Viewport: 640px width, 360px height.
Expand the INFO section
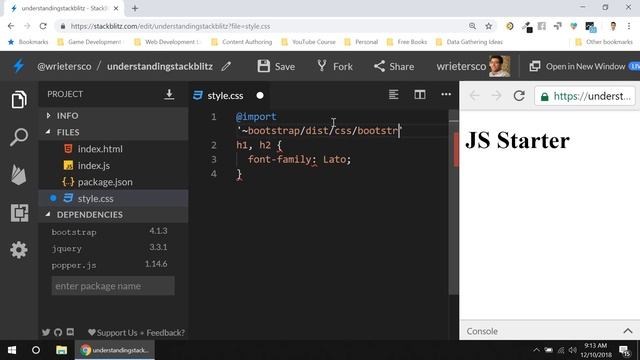pyautogui.click(x=113, y=116)
